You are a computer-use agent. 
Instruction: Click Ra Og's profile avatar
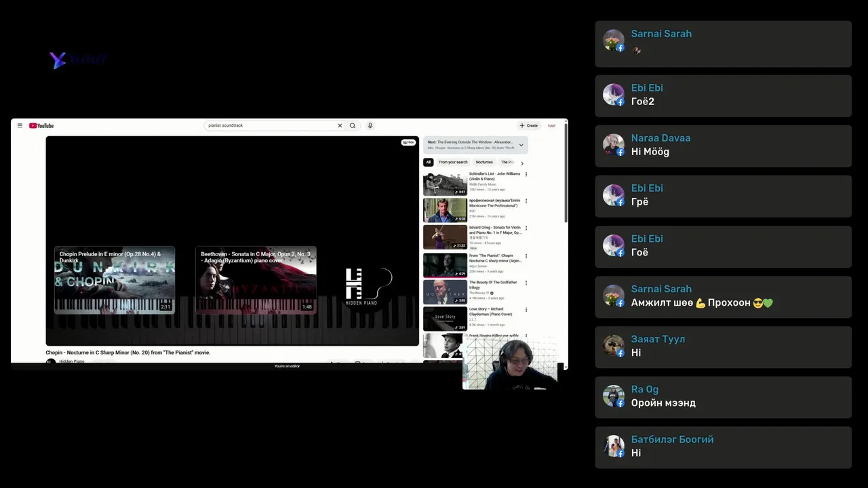point(614,396)
